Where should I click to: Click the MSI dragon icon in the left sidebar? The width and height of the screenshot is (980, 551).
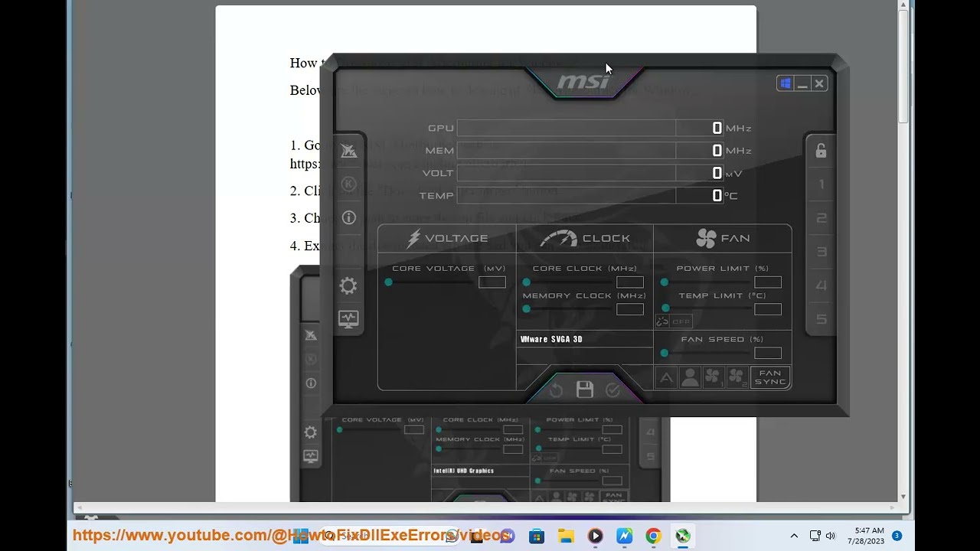[x=348, y=151]
